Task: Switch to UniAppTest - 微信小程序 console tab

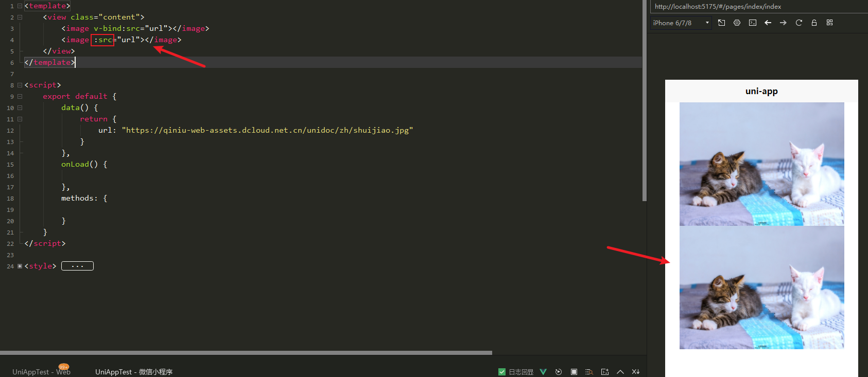Action: [134, 371]
